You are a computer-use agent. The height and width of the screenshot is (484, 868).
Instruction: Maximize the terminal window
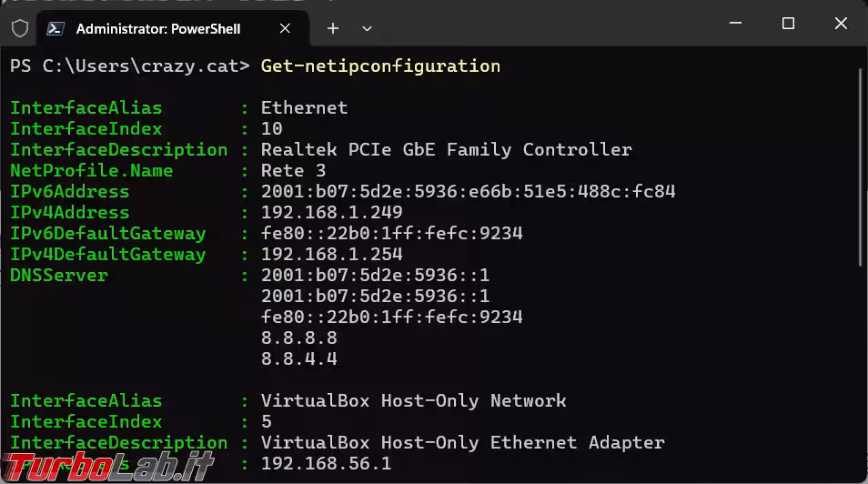click(788, 24)
